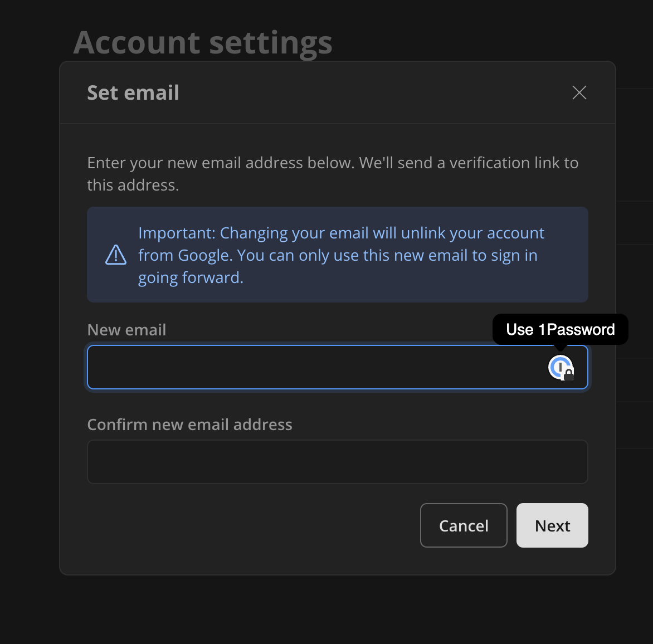The height and width of the screenshot is (644, 653).
Task: Click empty footer space left of Cancel
Action: [x=251, y=525]
